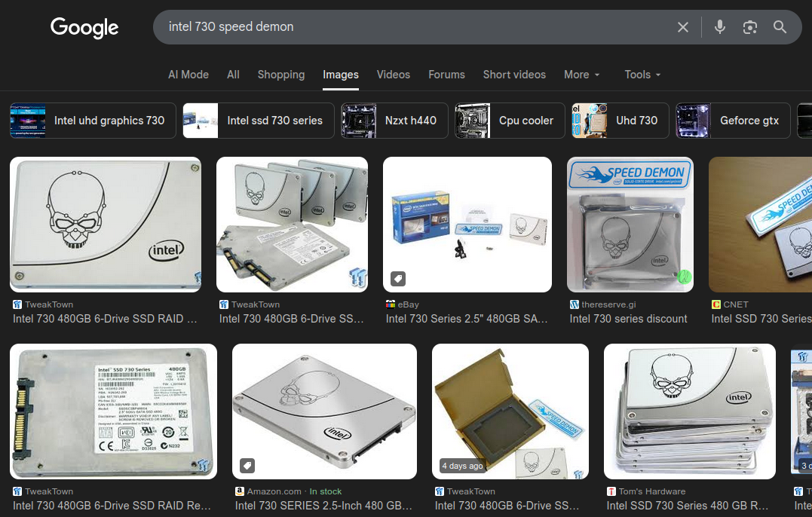Click the eBay source name

(x=408, y=304)
